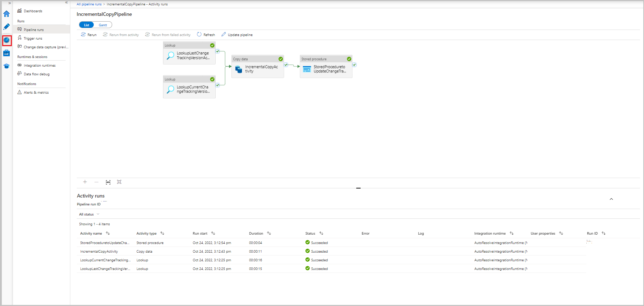The width and height of the screenshot is (644, 306).
Task: Select the StoredProceduretoUpdateChangeTracking node
Action: pyautogui.click(x=326, y=67)
